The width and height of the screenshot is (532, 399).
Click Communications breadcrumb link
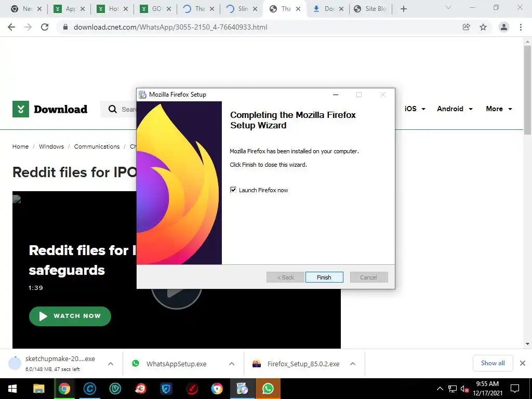click(x=97, y=147)
